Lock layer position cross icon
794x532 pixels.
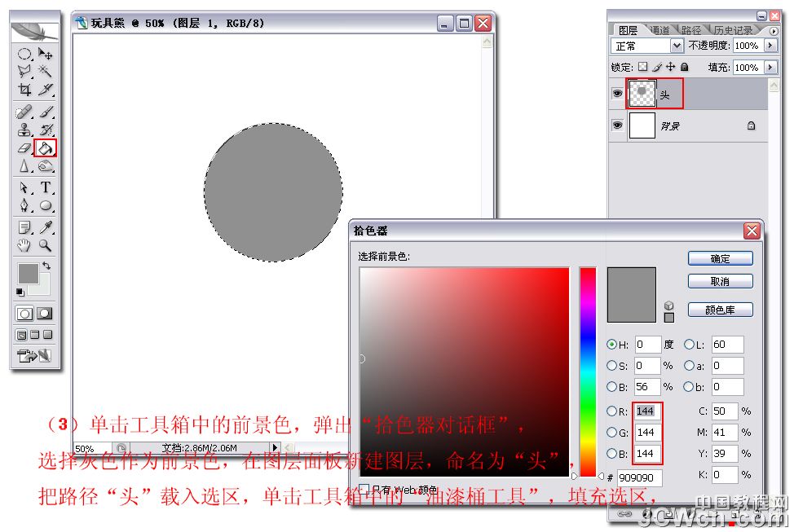click(x=670, y=67)
